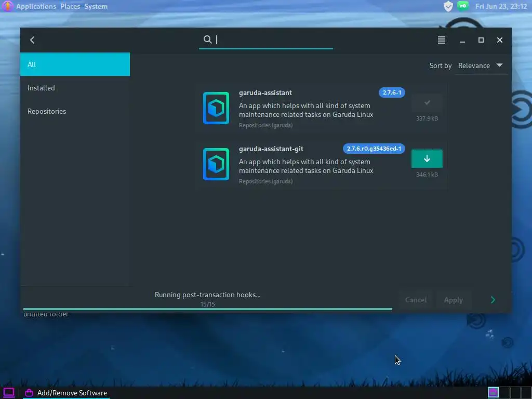
Task: Click version badge 2.7.6-1
Action: pyautogui.click(x=392, y=92)
